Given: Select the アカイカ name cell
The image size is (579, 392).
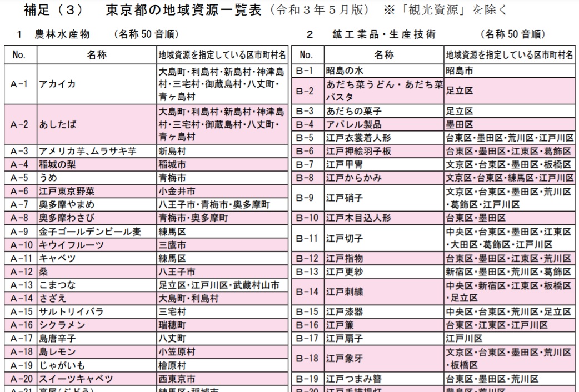Looking at the screenshot, I should [57, 84].
